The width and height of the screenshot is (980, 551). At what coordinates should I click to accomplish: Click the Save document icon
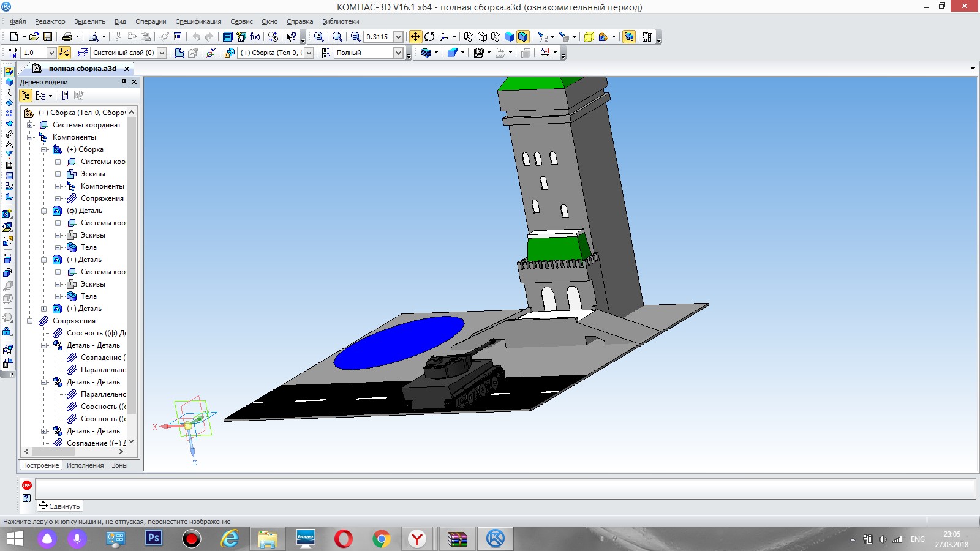[x=48, y=37]
